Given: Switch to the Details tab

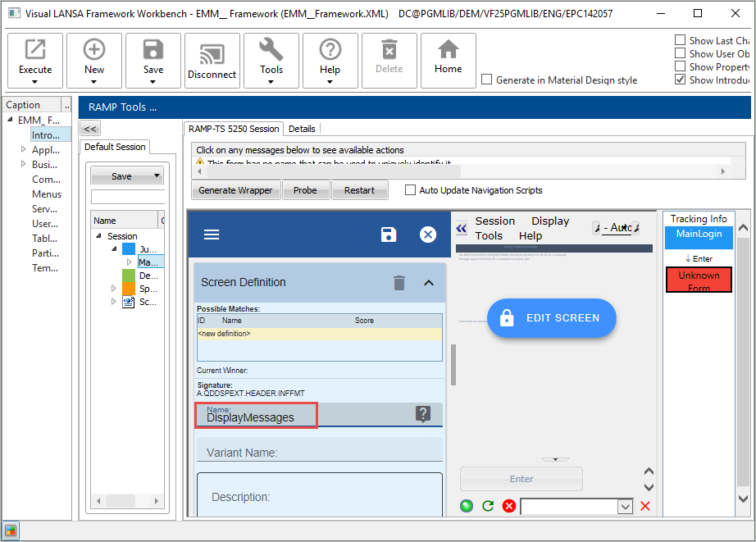Looking at the screenshot, I should tap(302, 129).
